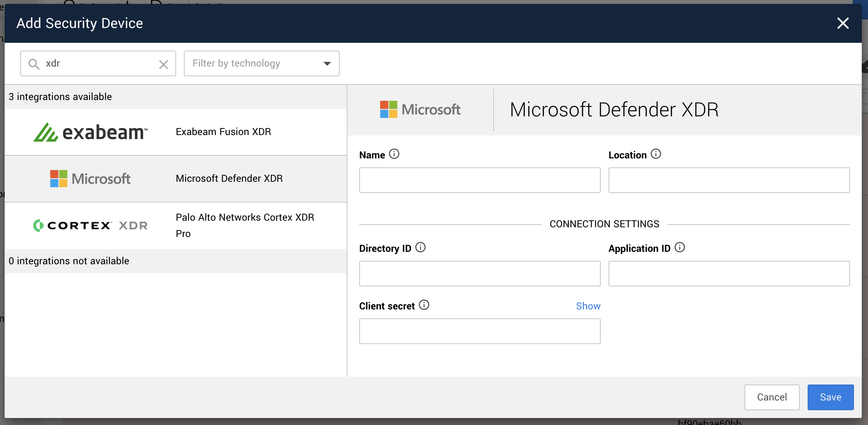
Task: Click the Microsoft logo in details header
Action: coord(420,109)
